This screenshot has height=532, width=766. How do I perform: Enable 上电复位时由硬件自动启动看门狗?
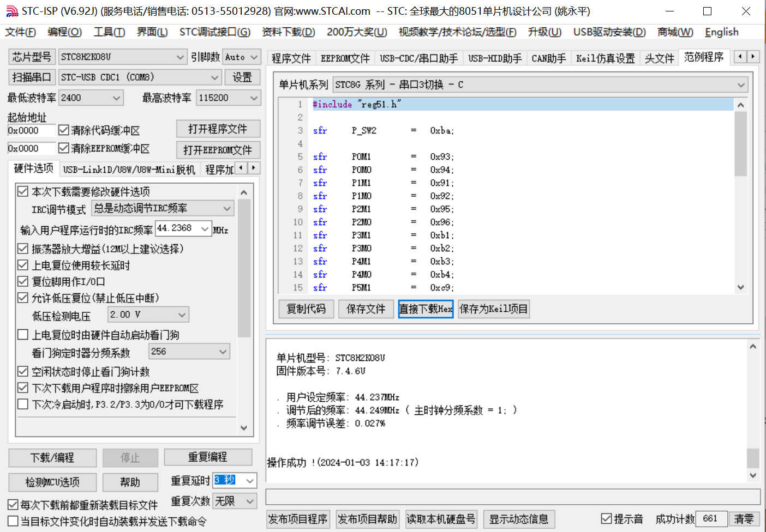click(x=23, y=335)
